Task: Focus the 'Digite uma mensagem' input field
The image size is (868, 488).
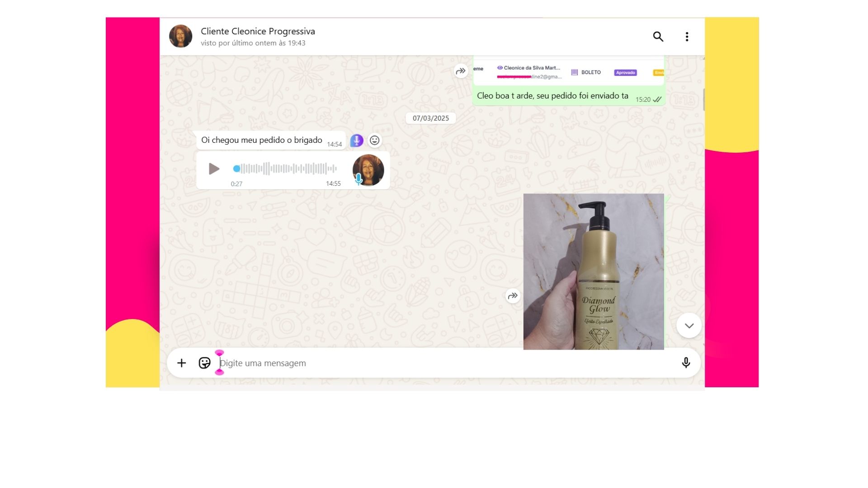Action: (x=445, y=363)
